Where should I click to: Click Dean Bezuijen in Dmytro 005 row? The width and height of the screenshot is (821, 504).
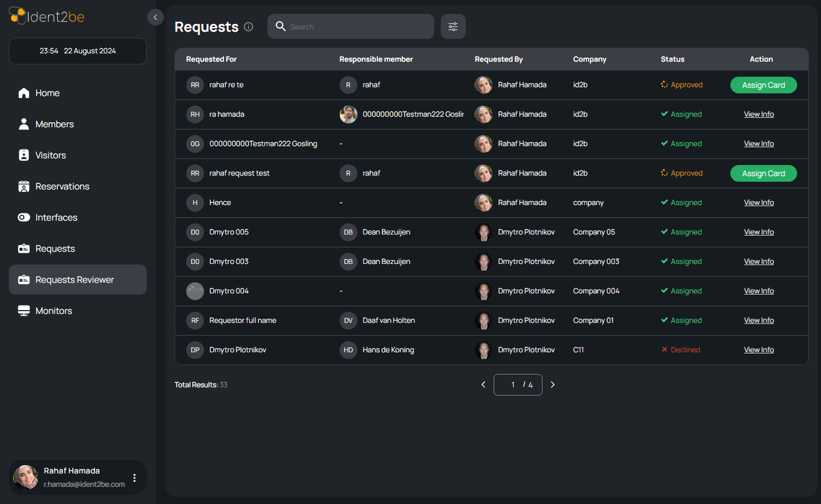(x=386, y=232)
